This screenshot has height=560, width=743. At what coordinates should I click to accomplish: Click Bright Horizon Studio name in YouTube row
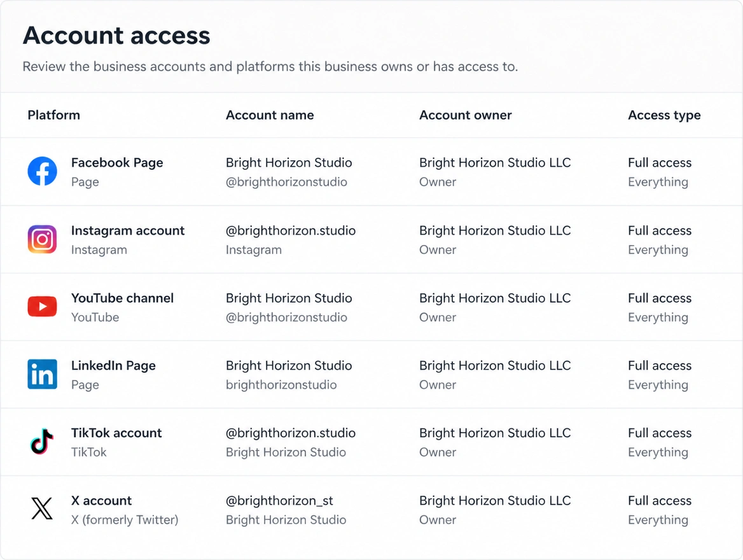pos(289,298)
